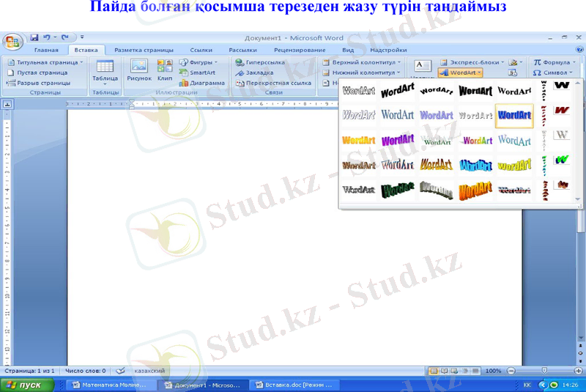Choose green 3D WordArt, bottom row
Viewport: 586px width, 392px height.
[398, 190]
